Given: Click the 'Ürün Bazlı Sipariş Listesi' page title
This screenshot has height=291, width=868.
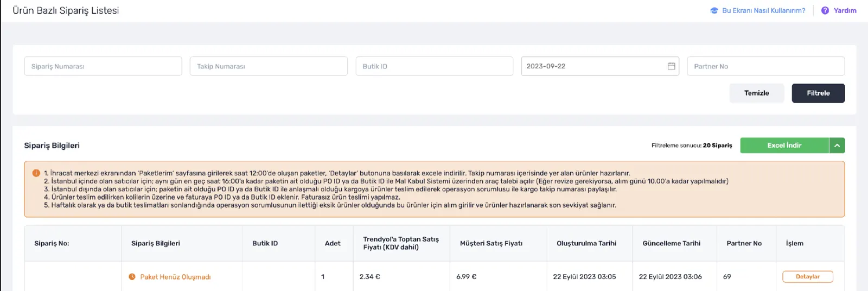Looking at the screenshot, I should pyautogui.click(x=66, y=10).
